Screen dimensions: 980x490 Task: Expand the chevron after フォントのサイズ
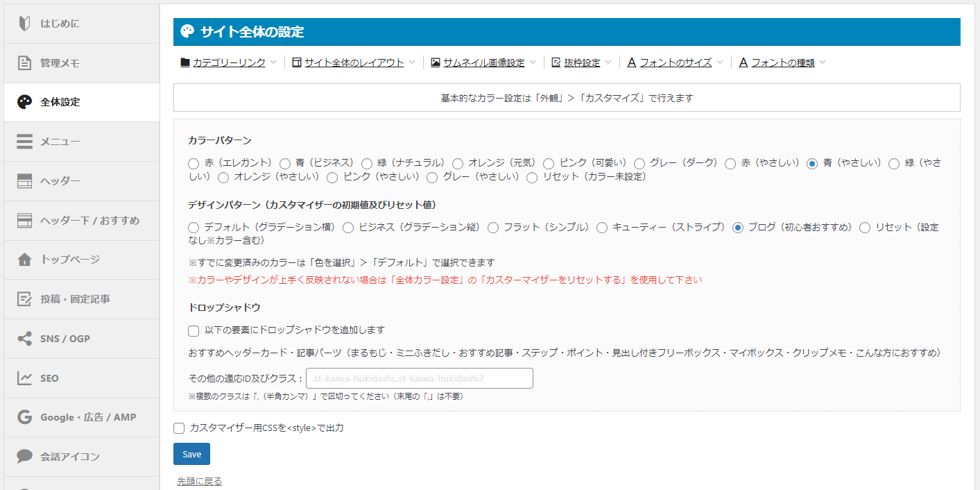pos(720,62)
